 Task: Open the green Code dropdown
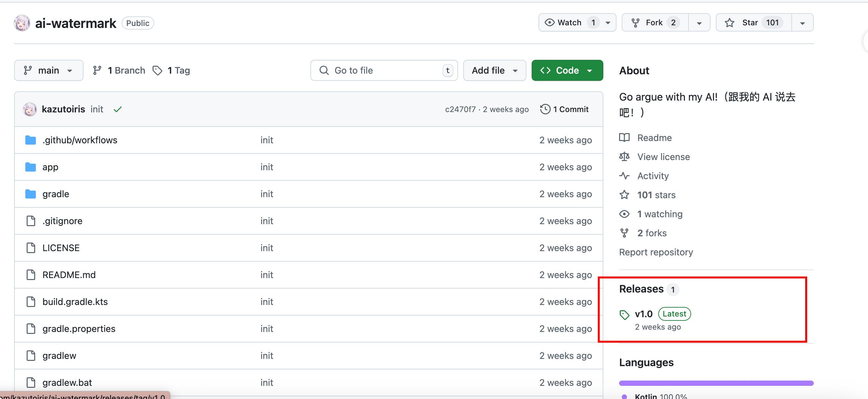click(567, 70)
